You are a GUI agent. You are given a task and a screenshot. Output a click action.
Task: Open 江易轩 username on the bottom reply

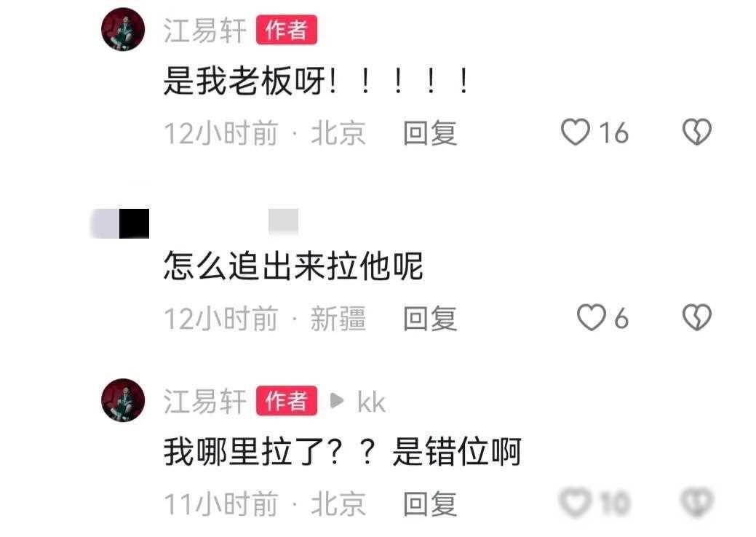[205, 401]
